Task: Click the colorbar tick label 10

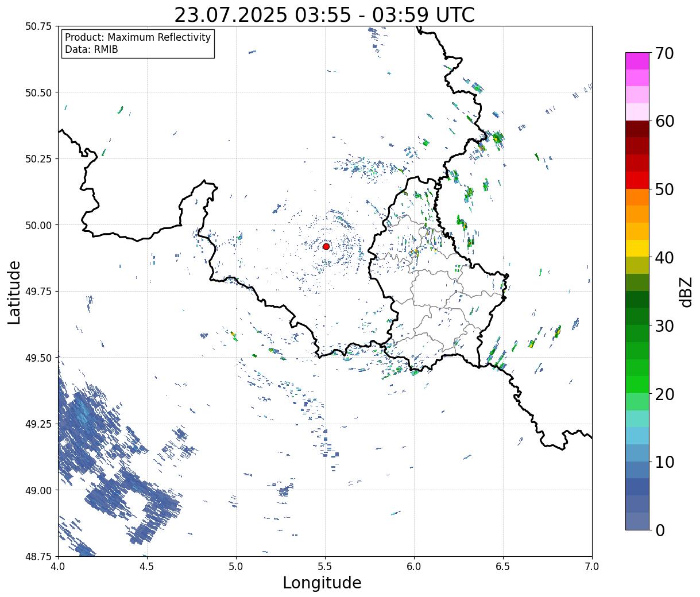Action: (665, 462)
